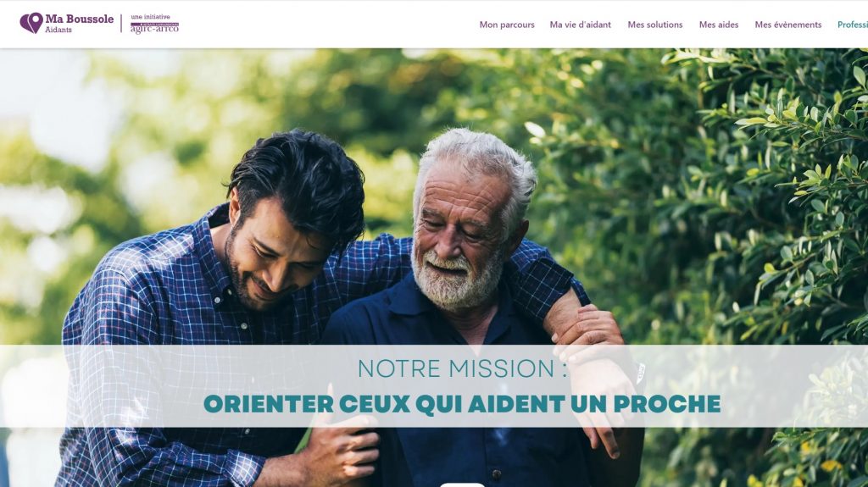The height and width of the screenshot is (487, 868).
Task: Open the partially visible Professionnels link
Action: point(853,25)
